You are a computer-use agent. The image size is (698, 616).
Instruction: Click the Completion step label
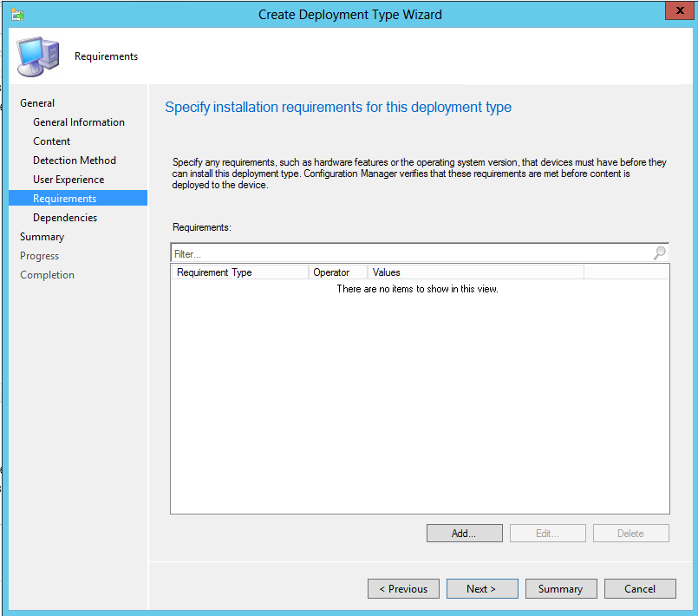(x=47, y=275)
